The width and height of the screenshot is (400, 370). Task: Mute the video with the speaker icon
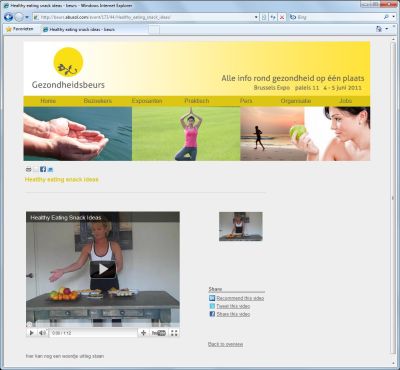(x=42, y=333)
